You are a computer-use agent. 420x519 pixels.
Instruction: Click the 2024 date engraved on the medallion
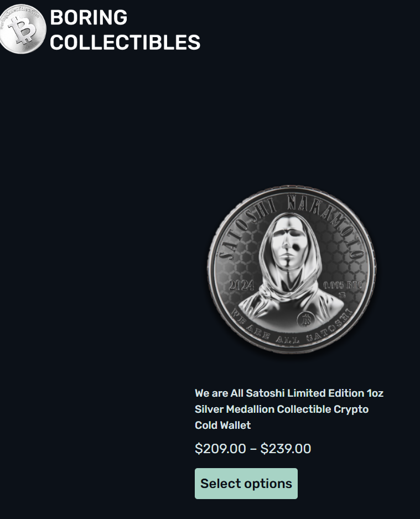242,286
